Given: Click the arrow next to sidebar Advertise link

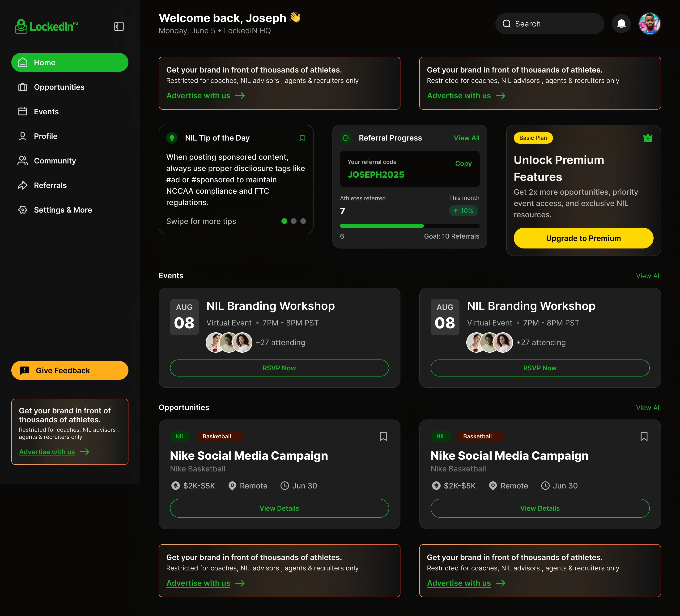Looking at the screenshot, I should (x=85, y=452).
